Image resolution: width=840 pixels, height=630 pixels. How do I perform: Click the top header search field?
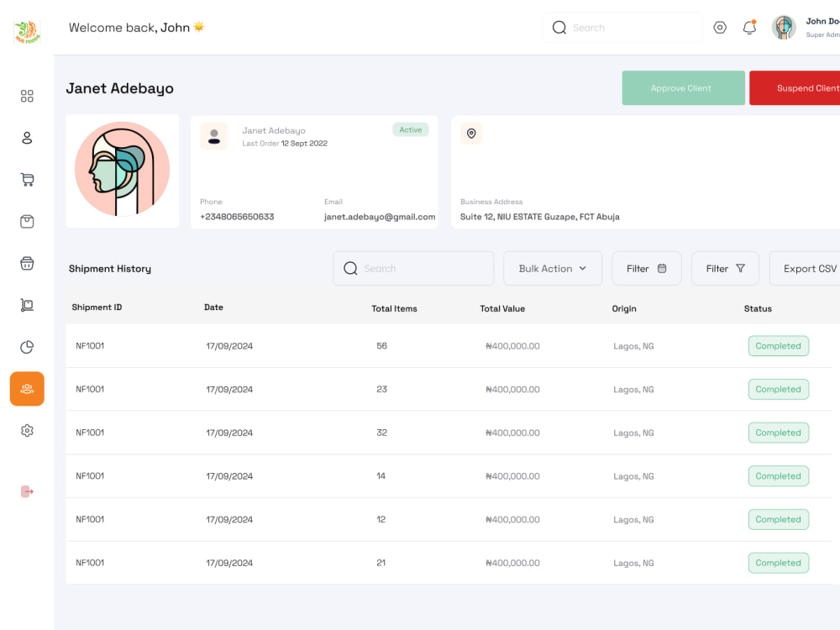point(622,28)
